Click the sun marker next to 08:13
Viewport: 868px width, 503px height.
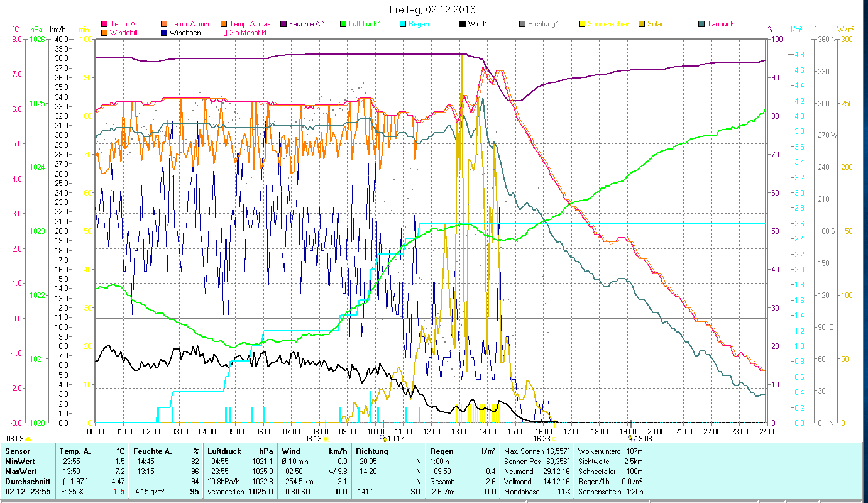click(x=326, y=439)
